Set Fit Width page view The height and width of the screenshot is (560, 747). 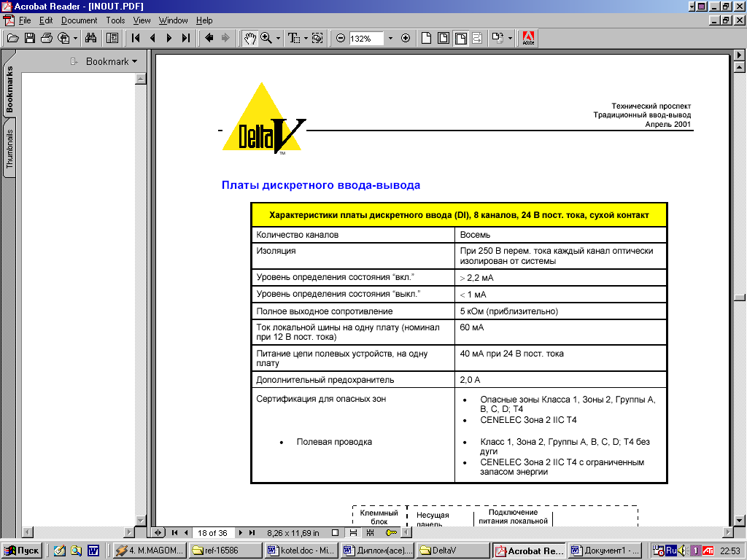click(461, 38)
